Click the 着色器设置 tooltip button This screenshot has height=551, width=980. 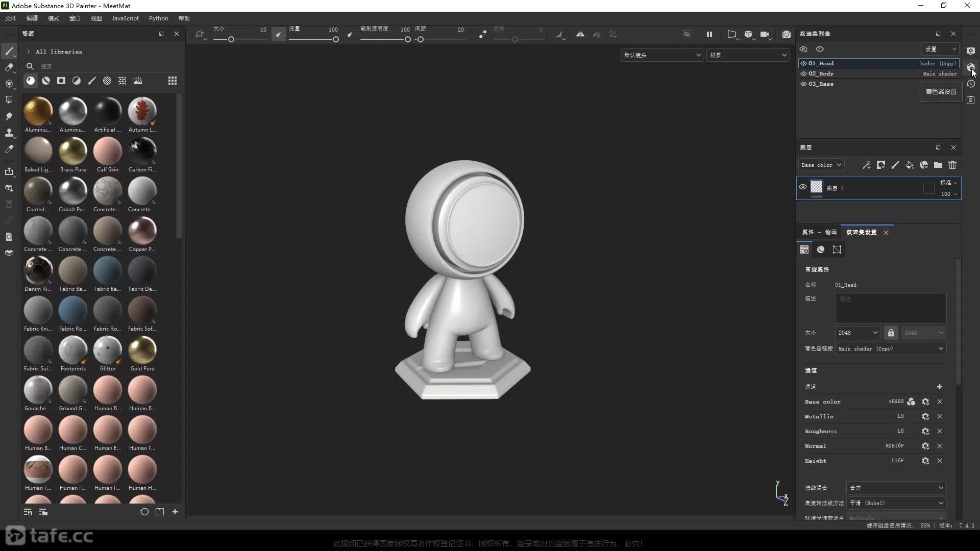pos(941,92)
